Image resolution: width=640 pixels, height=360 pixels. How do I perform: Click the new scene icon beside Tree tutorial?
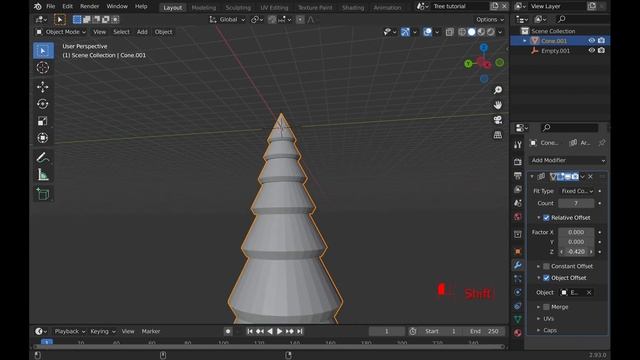[x=495, y=6]
